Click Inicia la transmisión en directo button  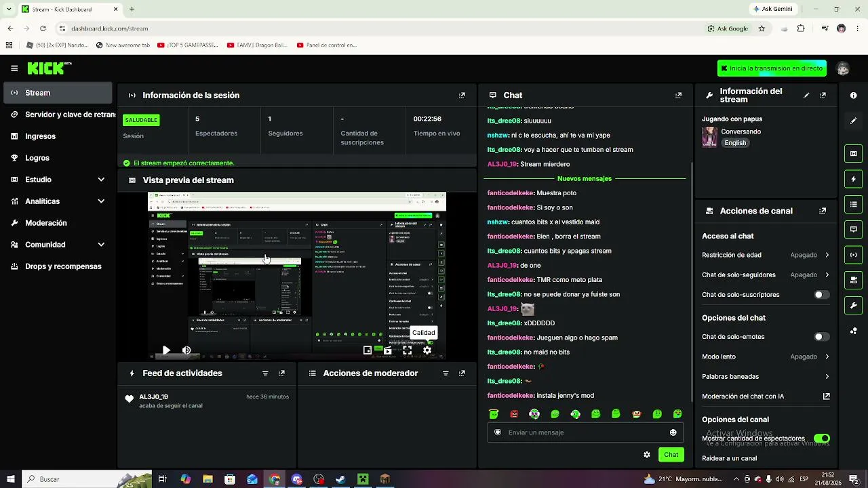(x=772, y=68)
